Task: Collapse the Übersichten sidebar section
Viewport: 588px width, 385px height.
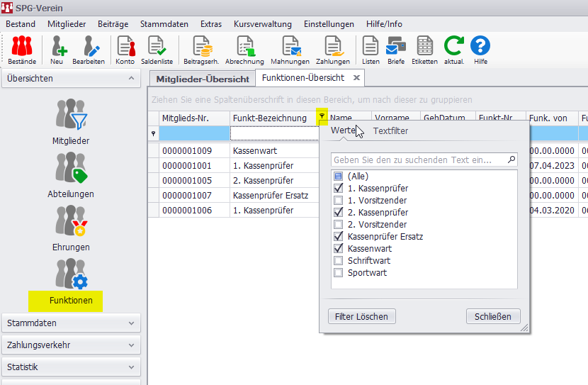Action: [71, 79]
